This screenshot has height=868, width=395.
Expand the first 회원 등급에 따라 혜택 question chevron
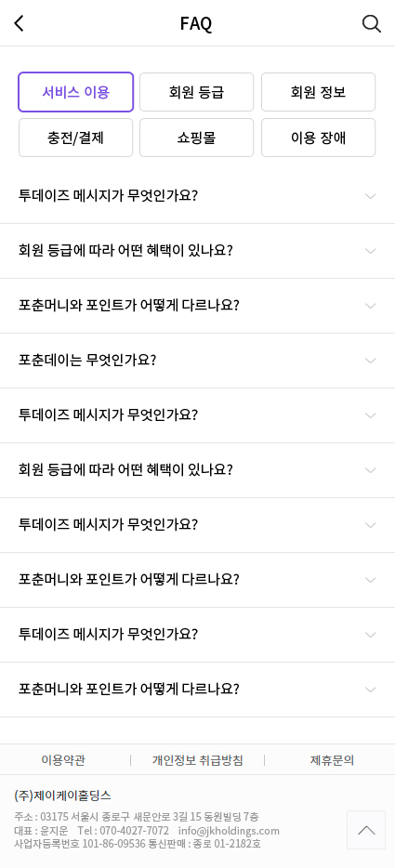click(x=371, y=251)
